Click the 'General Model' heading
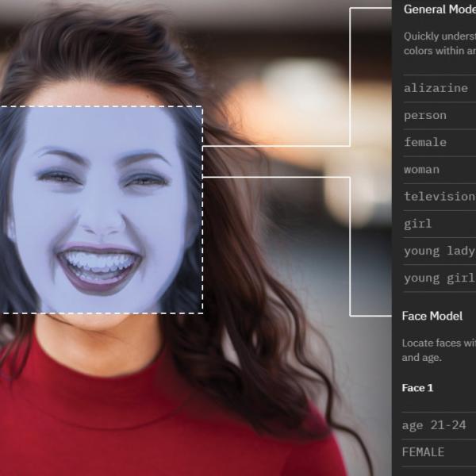The width and height of the screenshot is (476, 476). tap(440, 10)
